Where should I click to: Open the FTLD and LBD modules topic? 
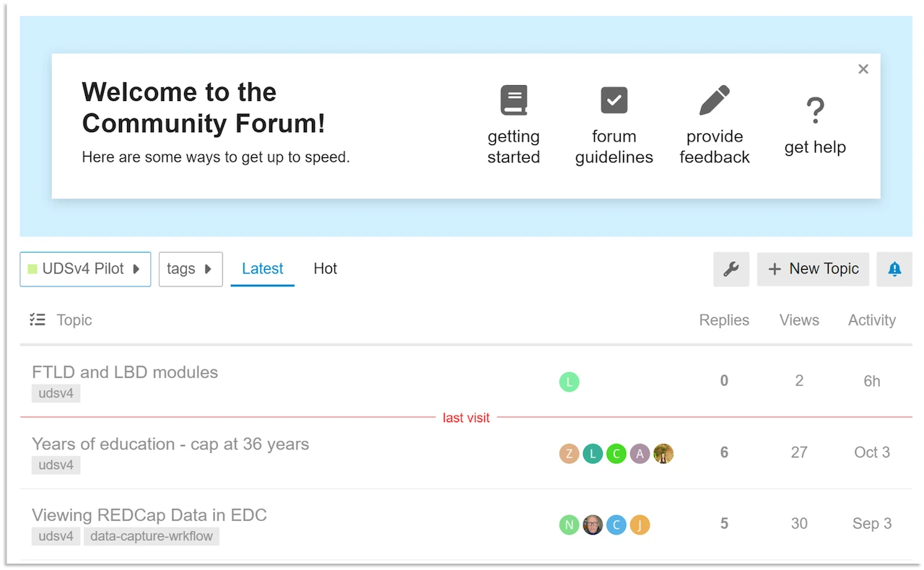(125, 372)
